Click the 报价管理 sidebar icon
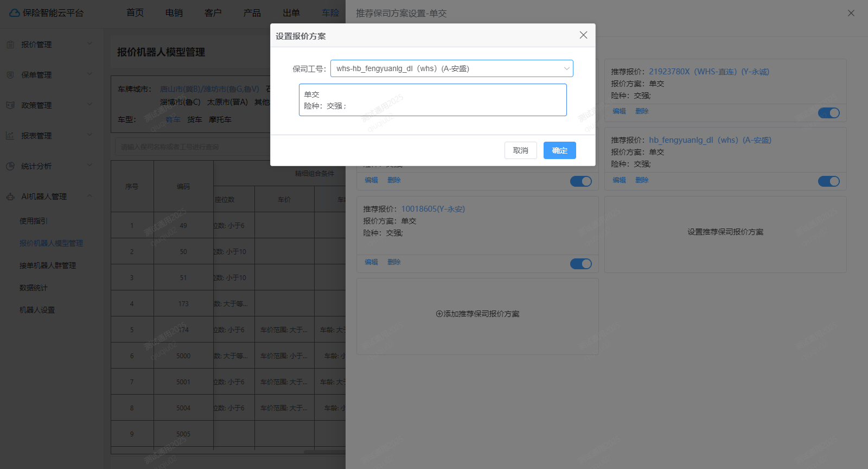The image size is (868, 469). (x=10, y=45)
